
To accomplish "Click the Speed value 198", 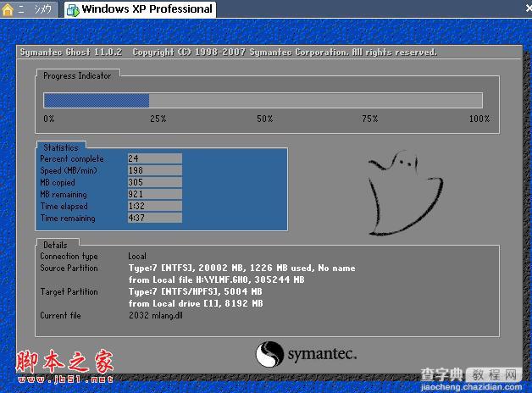I will [155, 170].
